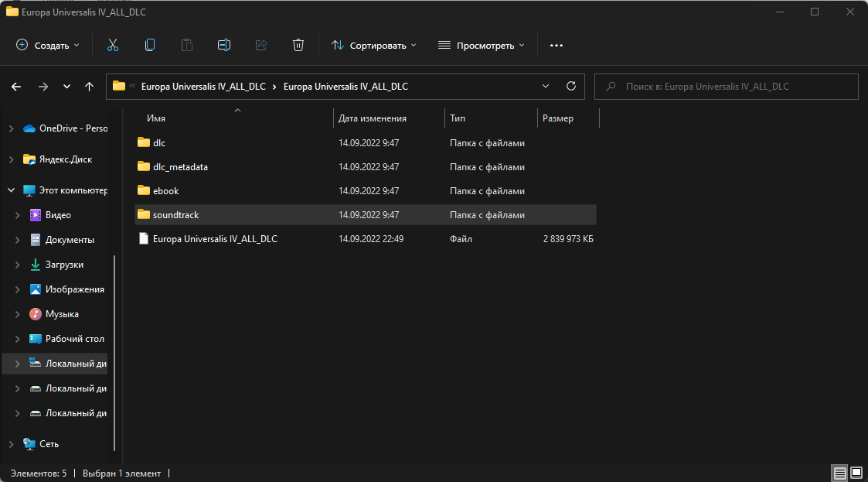Click the Share icon in toolbar

pos(261,46)
